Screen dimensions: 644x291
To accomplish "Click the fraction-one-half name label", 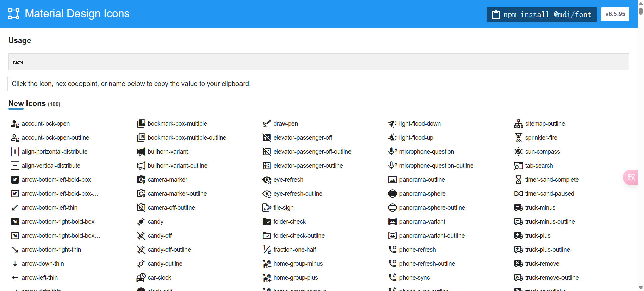I will tap(294, 250).
